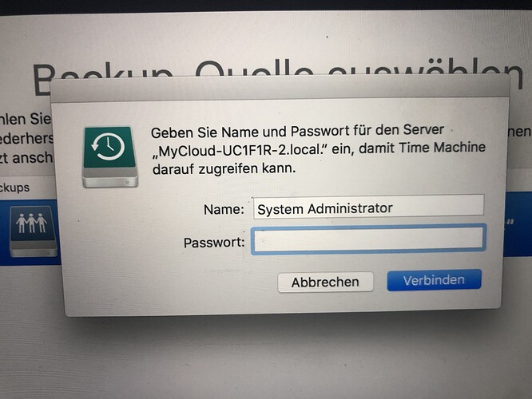Click the "Passwort:" label
Image resolution: width=532 pixels, height=399 pixels.
(x=214, y=243)
